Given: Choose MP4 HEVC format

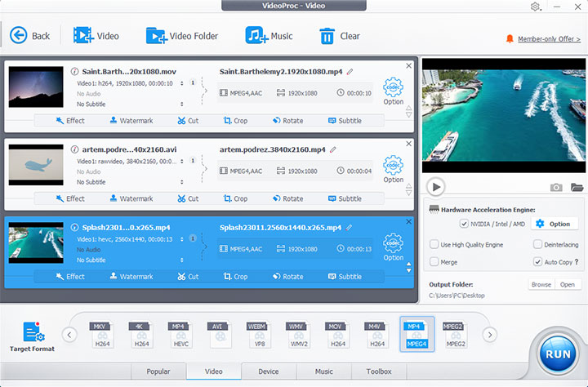Looking at the screenshot, I should click(x=179, y=334).
